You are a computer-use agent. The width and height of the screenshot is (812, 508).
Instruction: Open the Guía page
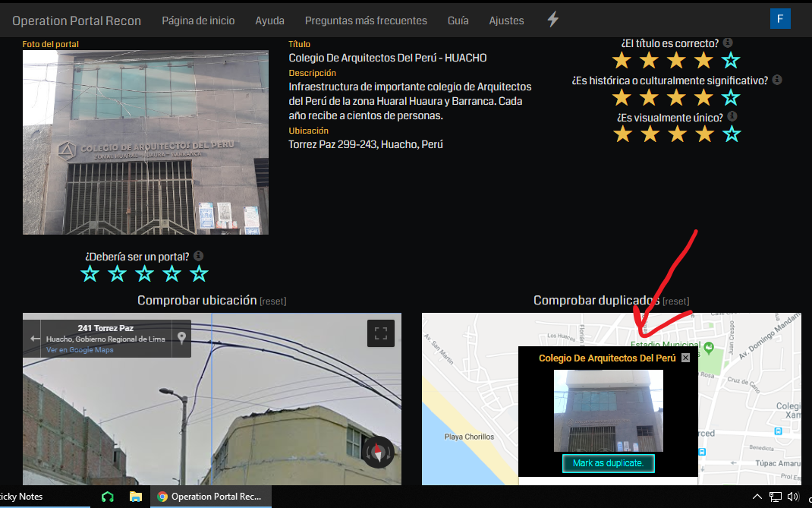(458, 21)
